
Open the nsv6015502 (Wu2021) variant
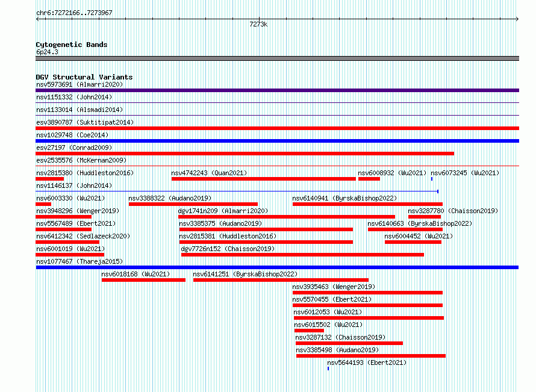click(x=328, y=325)
